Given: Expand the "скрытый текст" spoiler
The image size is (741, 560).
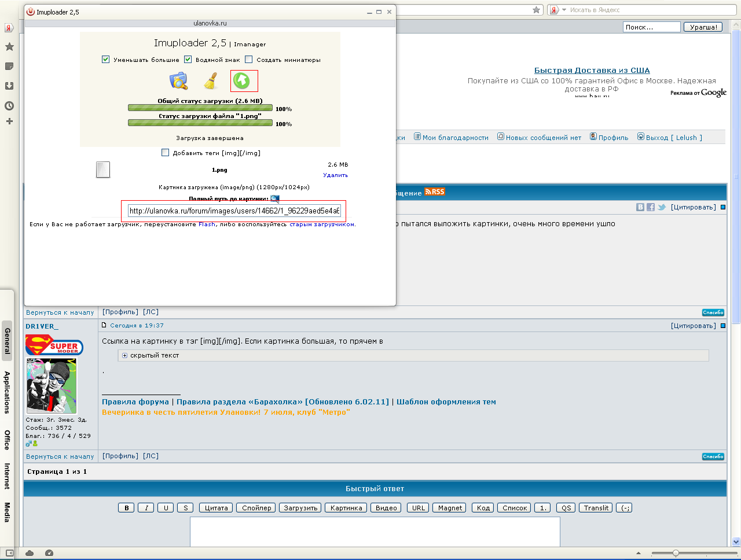Looking at the screenshot, I should 124,356.
